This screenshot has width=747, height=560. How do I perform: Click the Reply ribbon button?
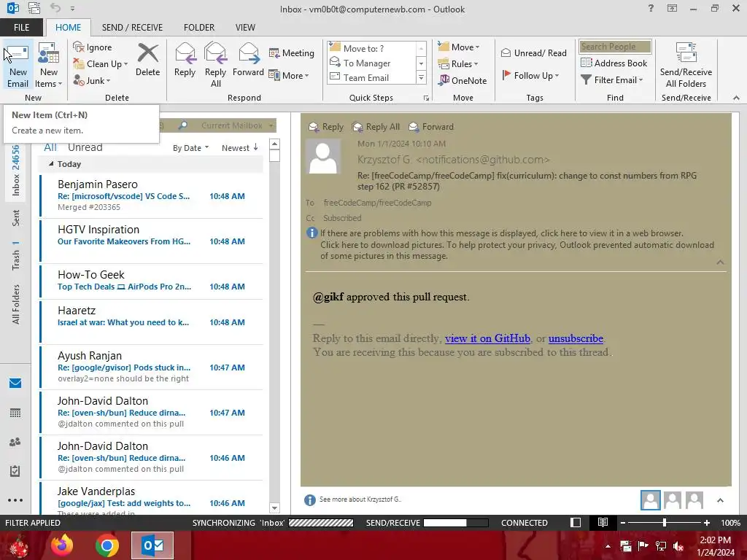pos(185,60)
